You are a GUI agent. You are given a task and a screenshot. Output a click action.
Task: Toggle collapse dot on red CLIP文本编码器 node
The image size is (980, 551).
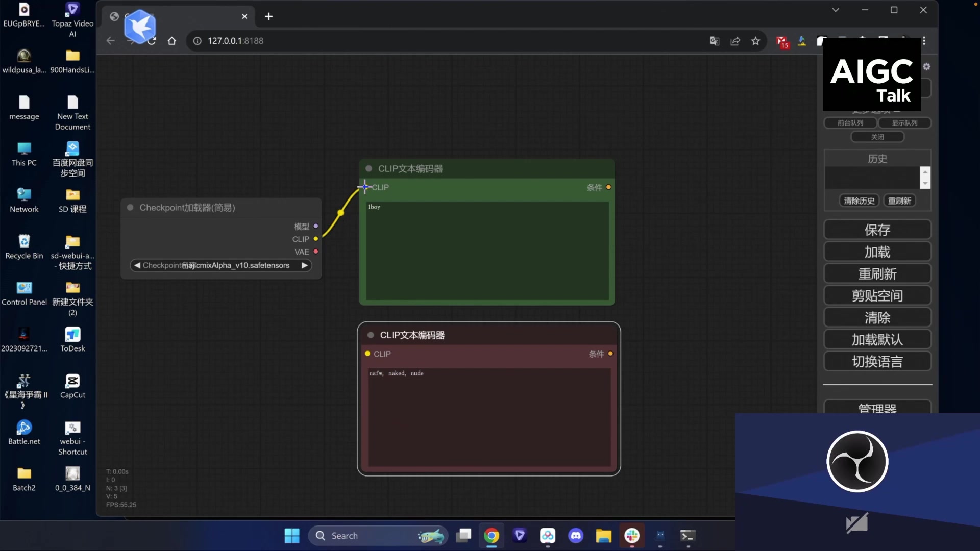click(x=371, y=335)
